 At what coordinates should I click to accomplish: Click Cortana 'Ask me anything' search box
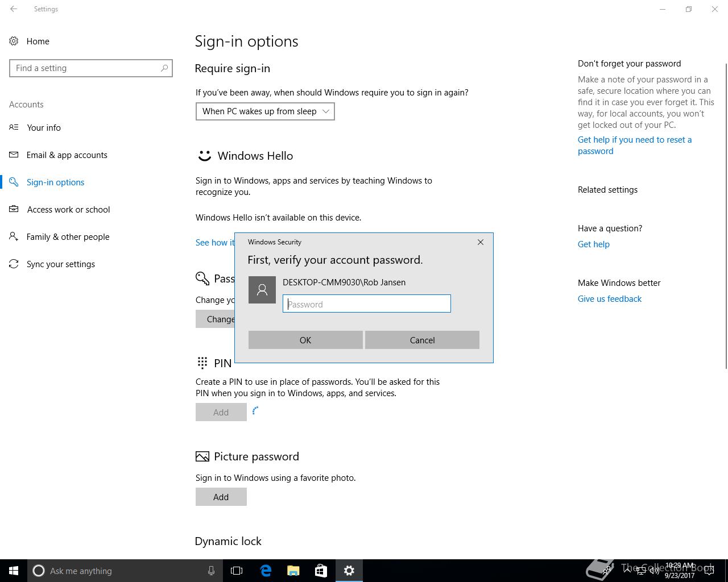pyautogui.click(x=125, y=571)
